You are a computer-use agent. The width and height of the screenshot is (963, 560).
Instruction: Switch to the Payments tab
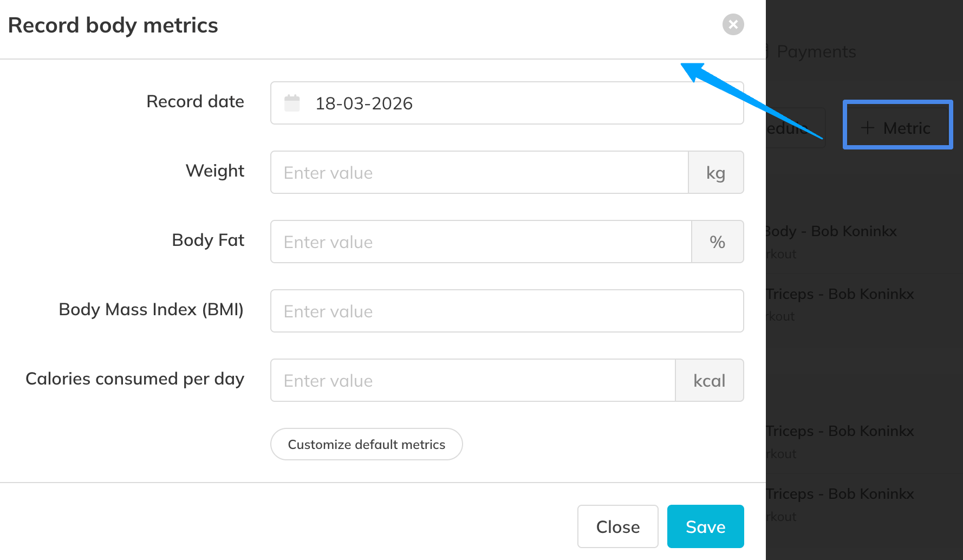[816, 51]
